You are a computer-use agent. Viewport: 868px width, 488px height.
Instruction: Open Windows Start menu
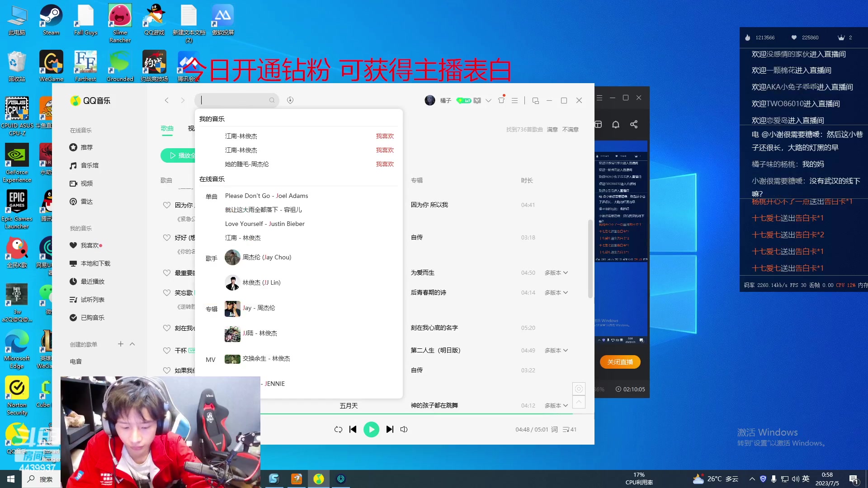click(11, 479)
